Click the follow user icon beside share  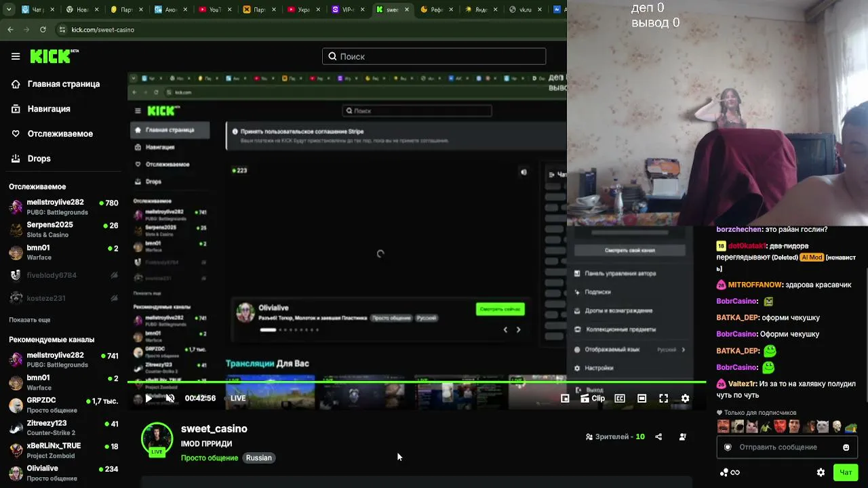pos(682,437)
